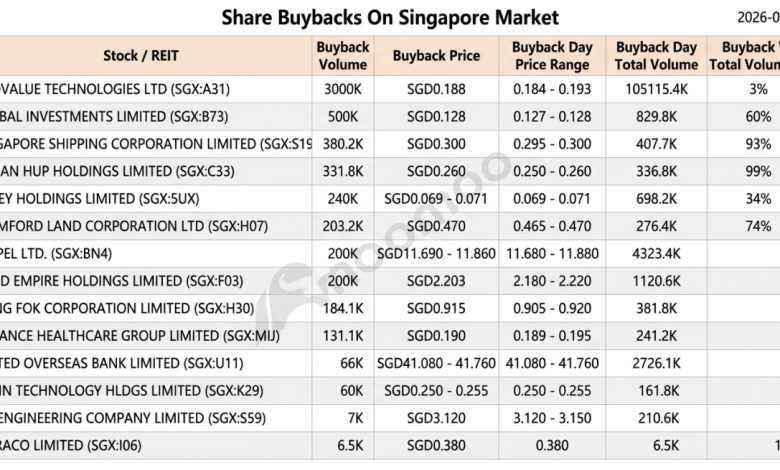Click the SGD0.069 - 0.071 buyback price cell

(x=436, y=199)
